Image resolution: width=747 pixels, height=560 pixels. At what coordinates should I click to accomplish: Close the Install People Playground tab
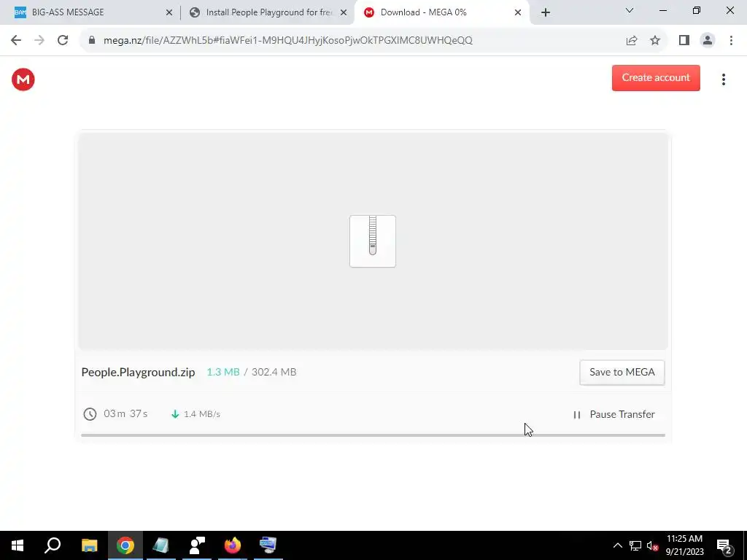coord(344,13)
